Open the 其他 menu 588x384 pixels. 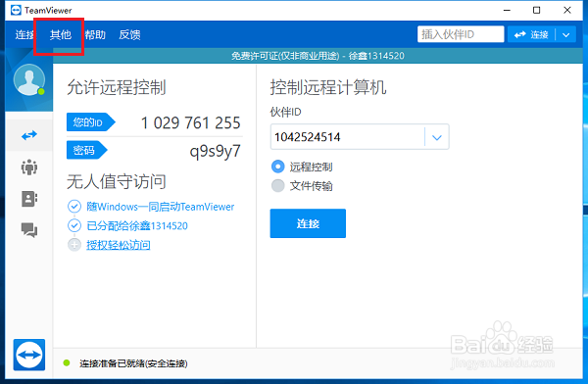pos(61,34)
